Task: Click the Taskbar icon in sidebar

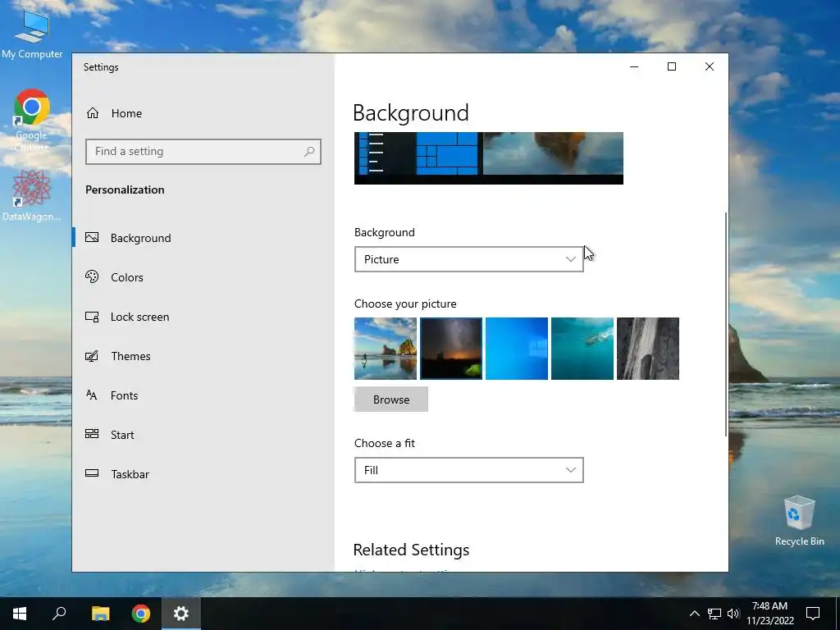Action: pos(92,473)
